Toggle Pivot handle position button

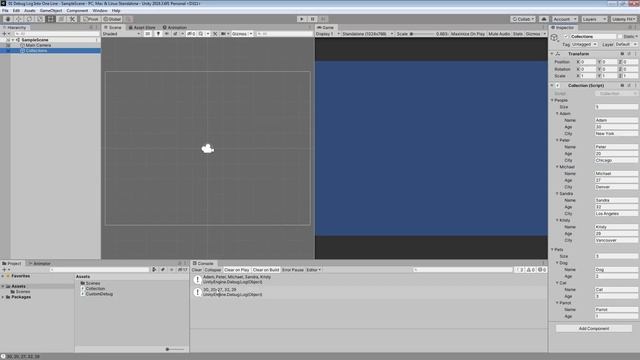pos(90,19)
